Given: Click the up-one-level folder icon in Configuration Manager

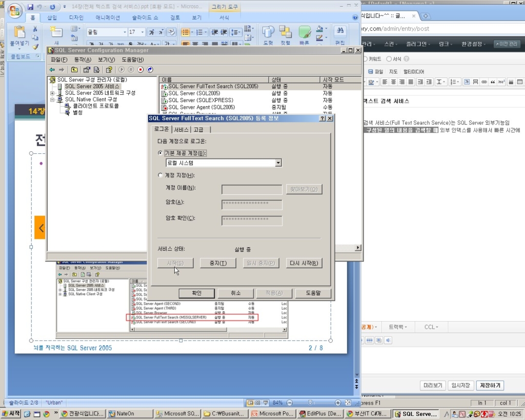Looking at the screenshot, I should 74,70.
